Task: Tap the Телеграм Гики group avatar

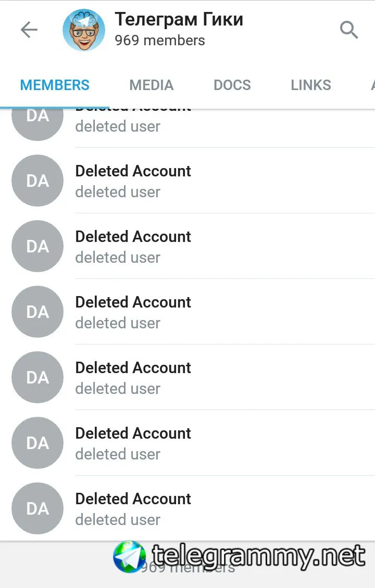Action: pos(84,30)
